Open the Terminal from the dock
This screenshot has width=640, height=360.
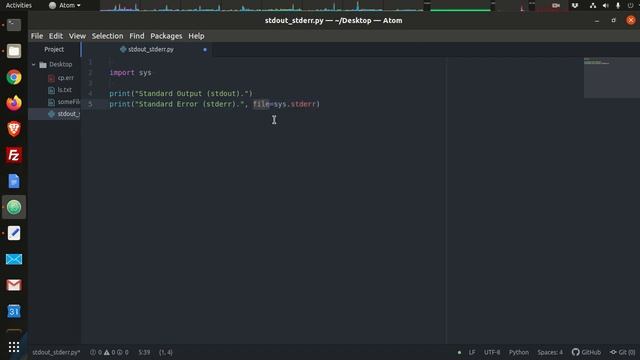(14, 25)
